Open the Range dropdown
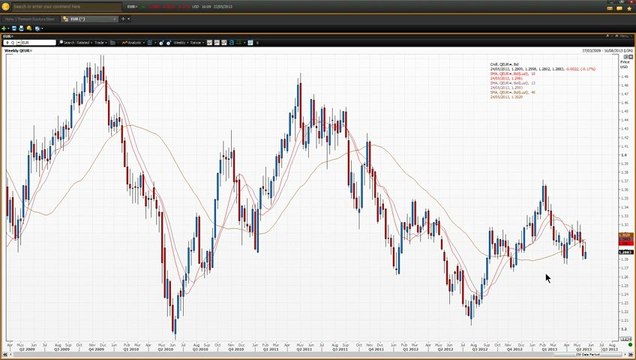Viewport: 636px width, 360px height. pyautogui.click(x=197, y=43)
